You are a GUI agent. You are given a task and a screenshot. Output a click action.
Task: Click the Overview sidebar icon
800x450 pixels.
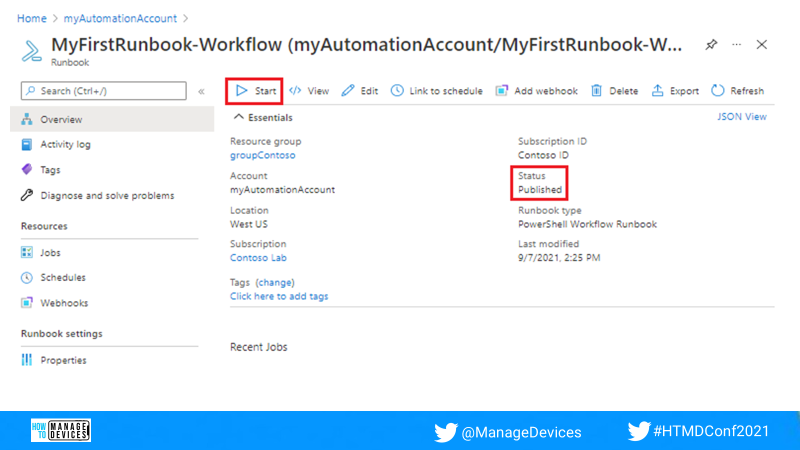tap(27, 119)
